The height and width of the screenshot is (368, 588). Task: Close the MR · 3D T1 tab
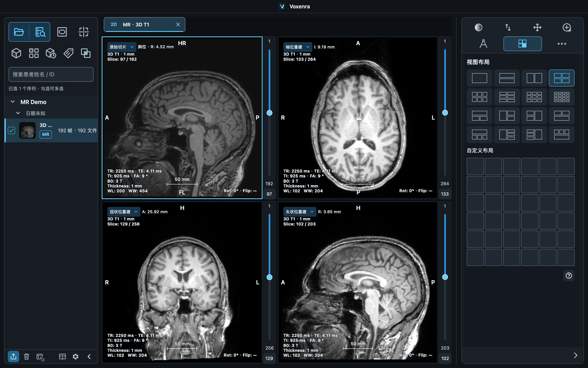point(178,25)
